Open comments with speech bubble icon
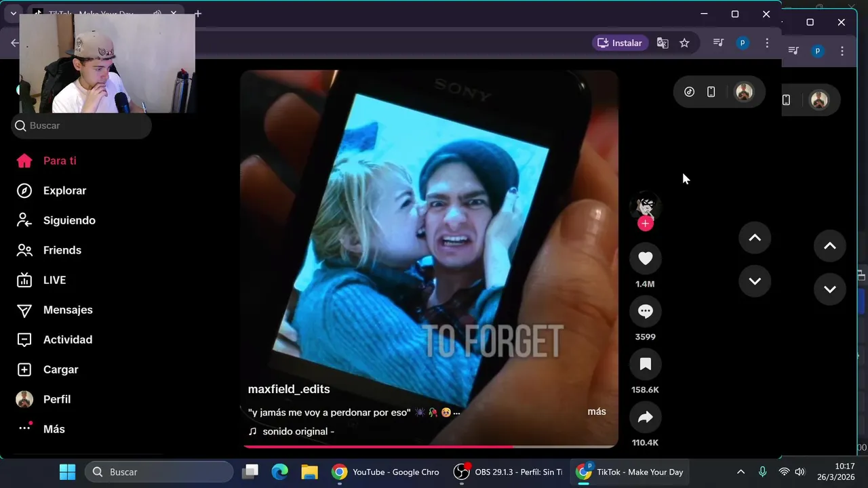Screen dimensions: 868x488 tap(645, 311)
